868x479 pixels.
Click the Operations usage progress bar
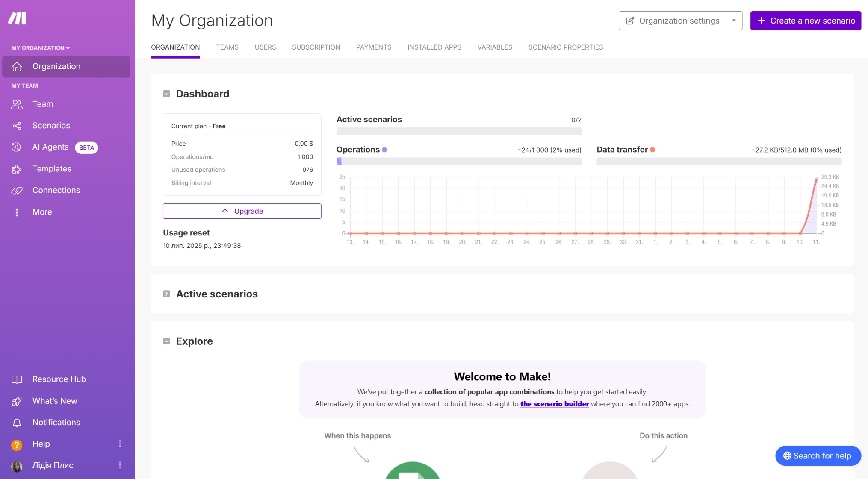[x=459, y=162]
